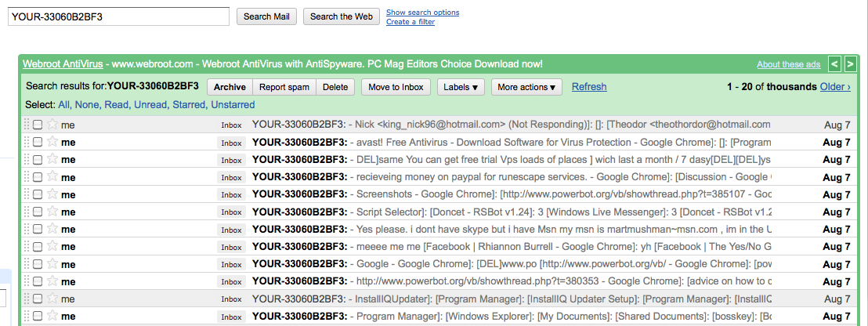This screenshot has width=868, height=326.
Task: Click Show search options link
Action: [422, 13]
